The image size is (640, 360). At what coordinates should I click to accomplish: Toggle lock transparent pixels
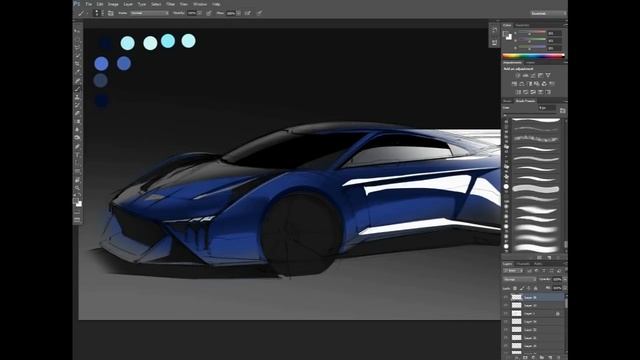[x=515, y=288]
